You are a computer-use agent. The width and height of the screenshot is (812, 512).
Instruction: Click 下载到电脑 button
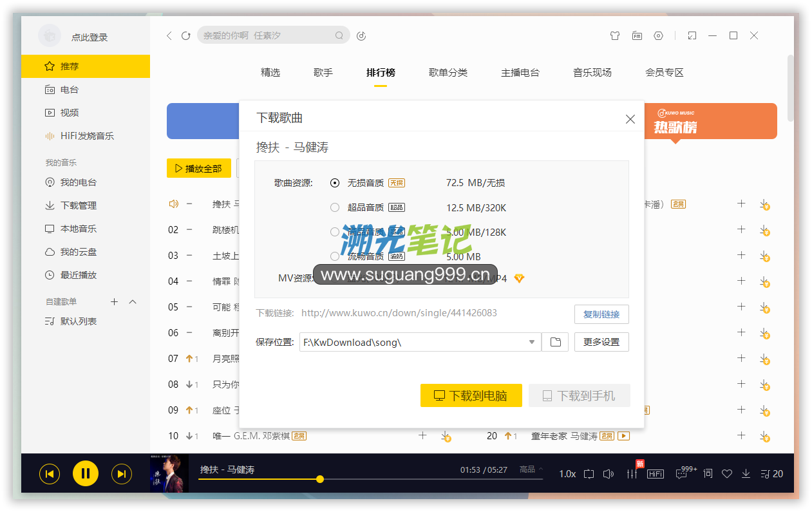[471, 395]
